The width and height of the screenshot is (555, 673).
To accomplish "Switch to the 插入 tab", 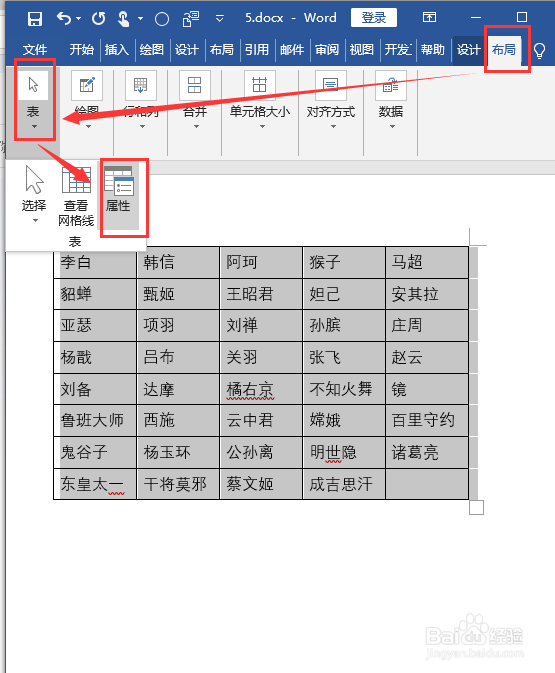I will pyautogui.click(x=117, y=50).
